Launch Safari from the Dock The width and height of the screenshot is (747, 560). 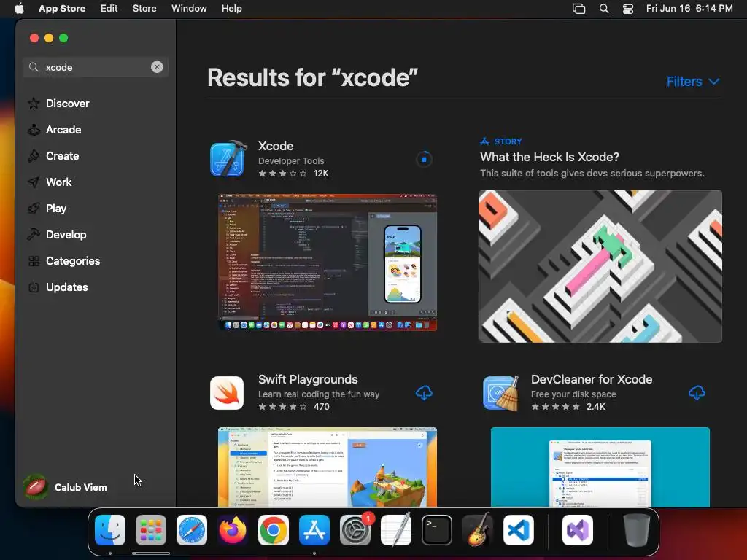pyautogui.click(x=192, y=530)
